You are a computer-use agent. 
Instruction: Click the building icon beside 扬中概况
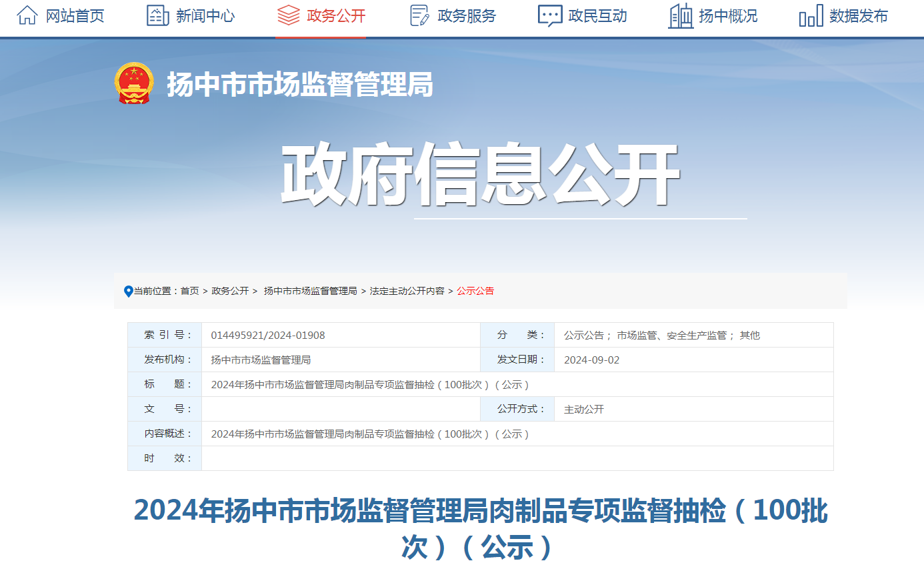coord(681,15)
